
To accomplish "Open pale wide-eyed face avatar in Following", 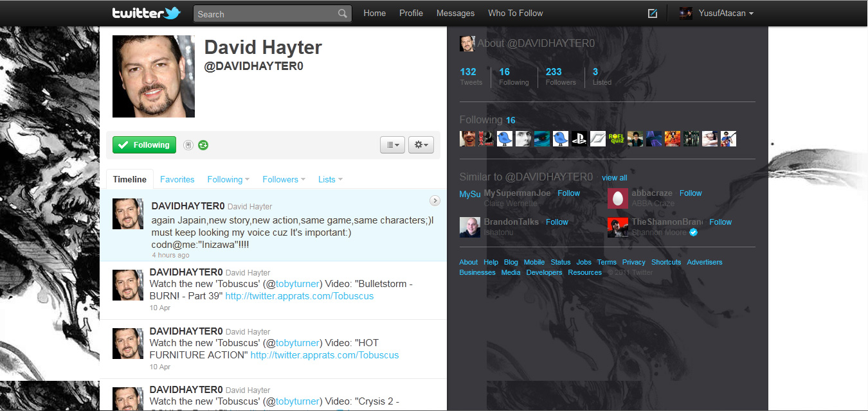I will click(523, 139).
